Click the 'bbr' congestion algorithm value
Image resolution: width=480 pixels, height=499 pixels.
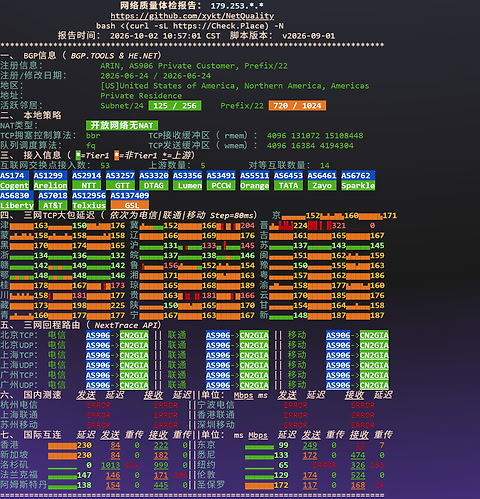coord(93,136)
